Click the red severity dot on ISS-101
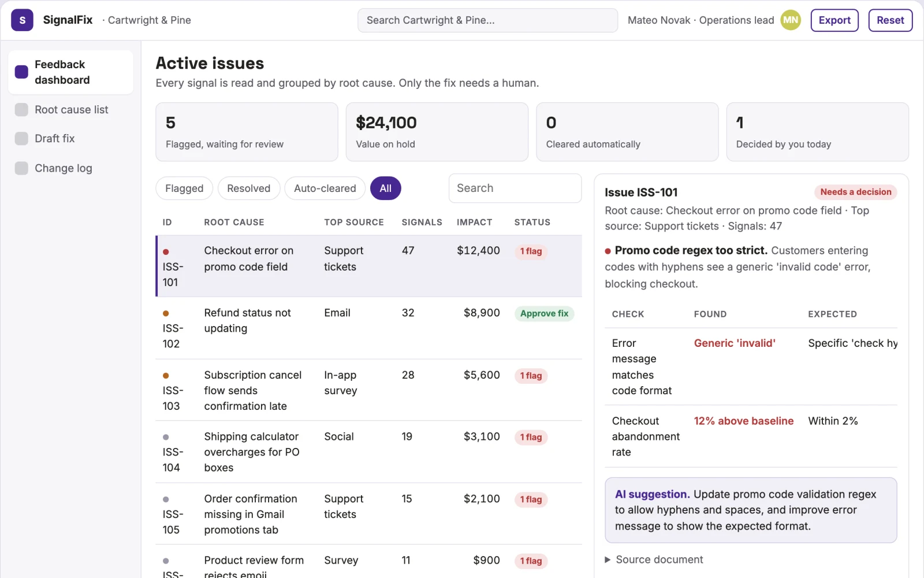The height and width of the screenshot is (578, 924). click(x=166, y=251)
